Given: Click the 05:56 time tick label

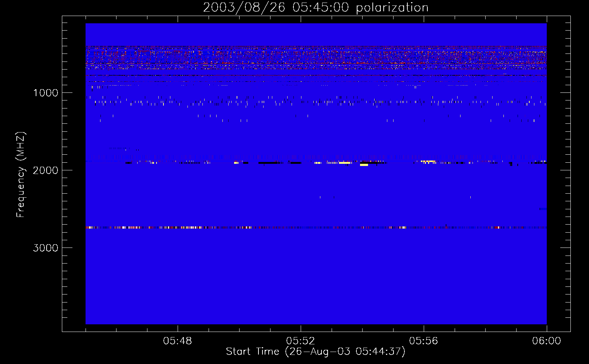Looking at the screenshot, I should click(424, 341).
